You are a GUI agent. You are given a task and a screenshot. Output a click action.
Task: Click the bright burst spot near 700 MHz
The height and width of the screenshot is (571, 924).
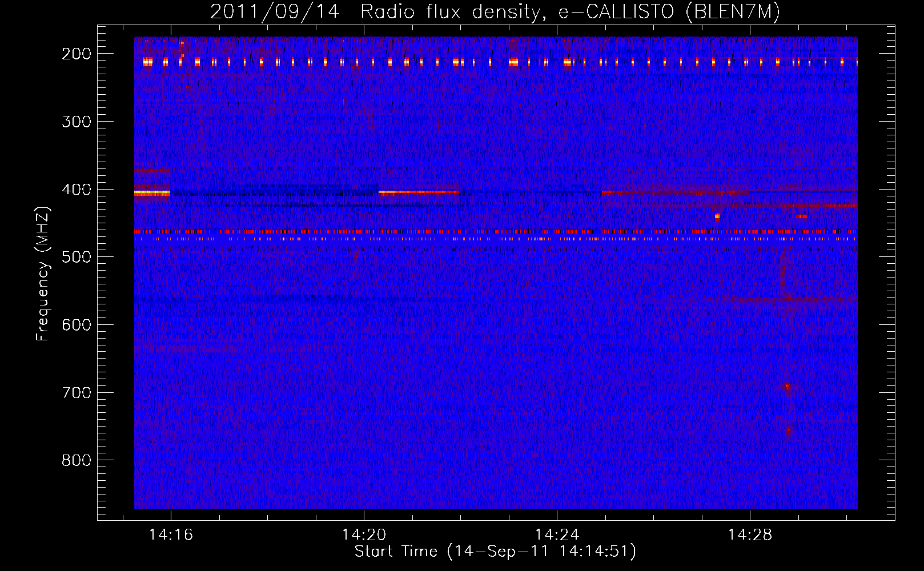[788, 387]
